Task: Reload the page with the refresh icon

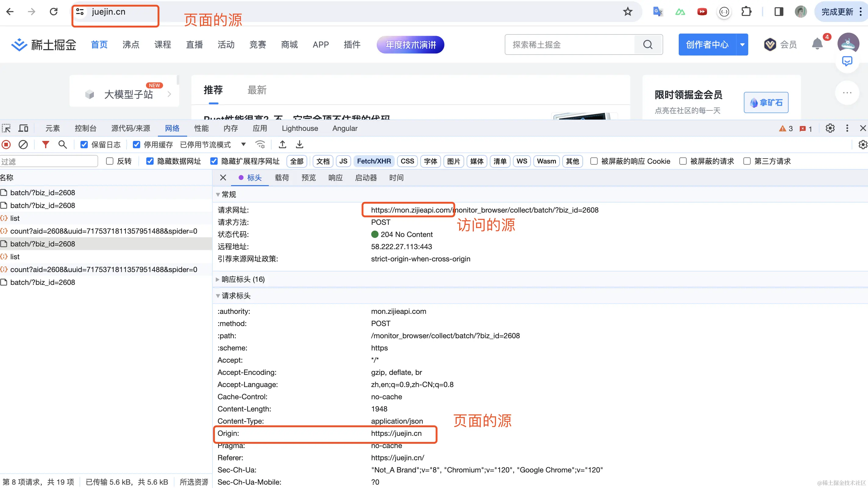Action: [54, 12]
